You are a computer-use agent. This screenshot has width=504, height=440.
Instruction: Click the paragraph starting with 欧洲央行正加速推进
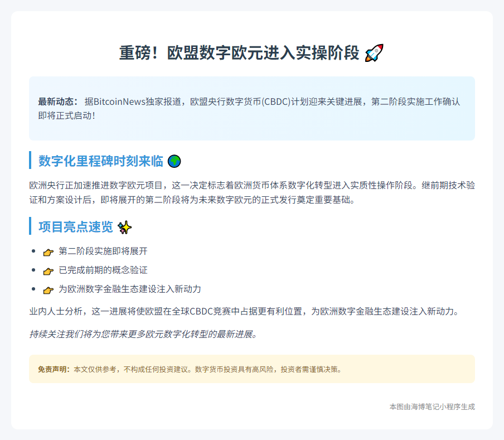251,192
